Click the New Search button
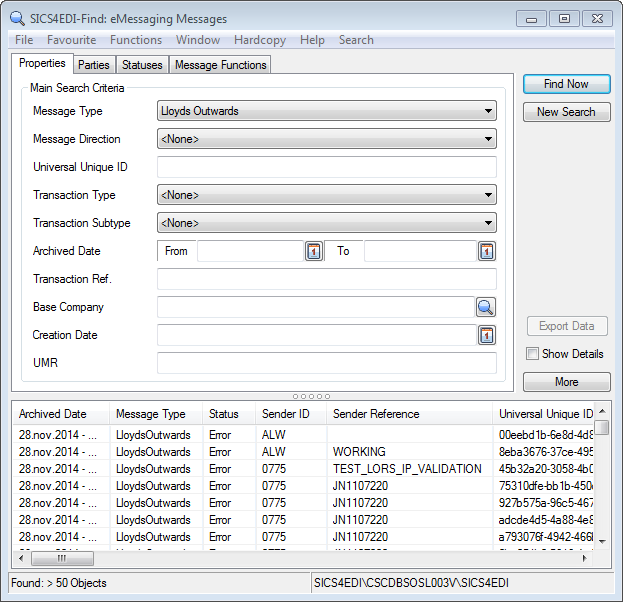Image resolution: width=623 pixels, height=602 pixels. [x=566, y=112]
